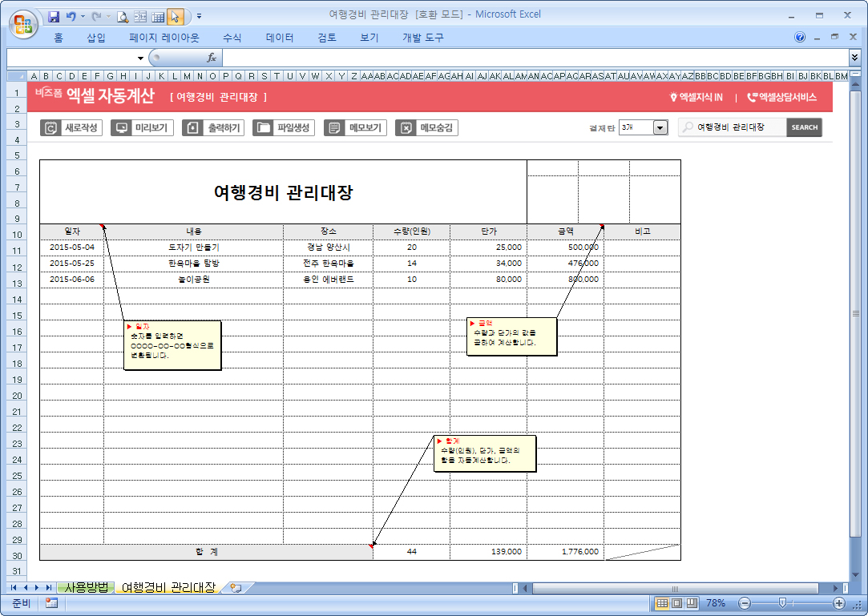
Task: Open the 엑셀상담서비스 link
Action: tap(782, 97)
